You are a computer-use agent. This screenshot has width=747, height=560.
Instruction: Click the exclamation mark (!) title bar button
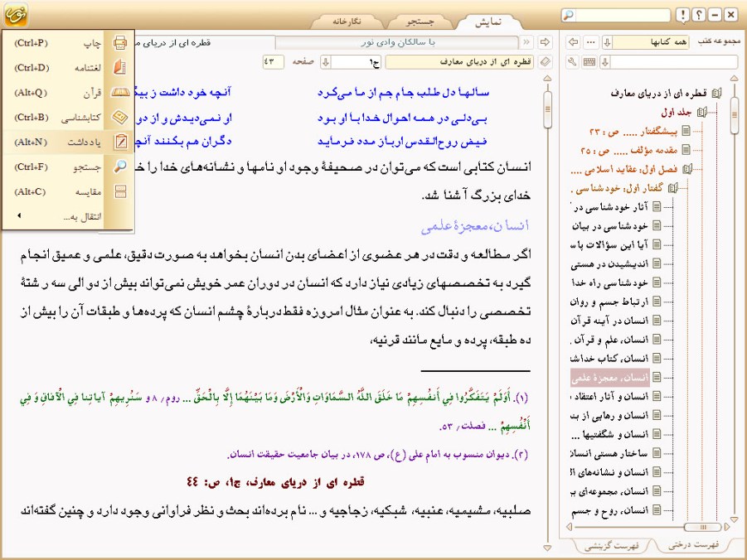pos(682,15)
